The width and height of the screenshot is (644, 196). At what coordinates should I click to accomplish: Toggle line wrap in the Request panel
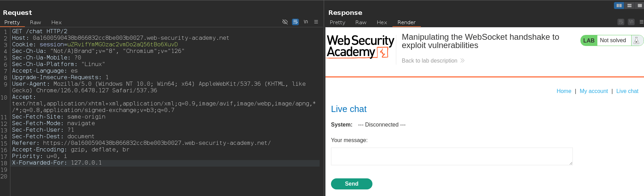[x=295, y=22]
